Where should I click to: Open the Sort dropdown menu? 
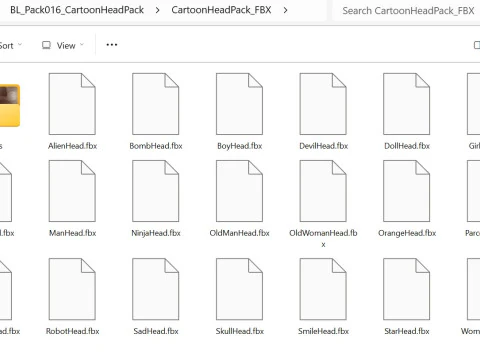10,45
